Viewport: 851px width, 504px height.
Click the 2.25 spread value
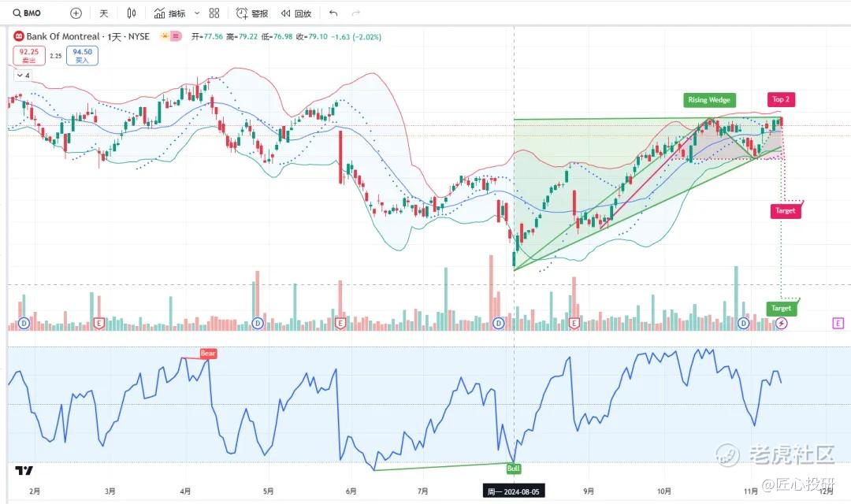[56, 56]
